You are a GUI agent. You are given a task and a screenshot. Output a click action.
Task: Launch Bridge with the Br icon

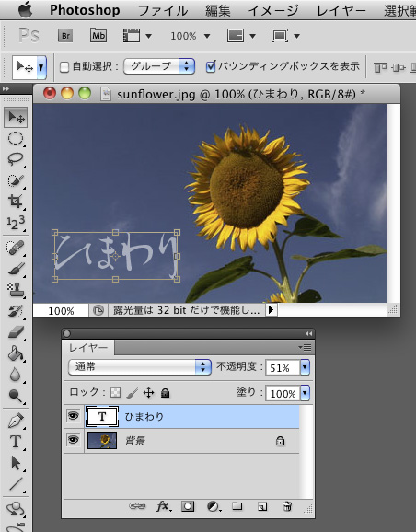65,36
